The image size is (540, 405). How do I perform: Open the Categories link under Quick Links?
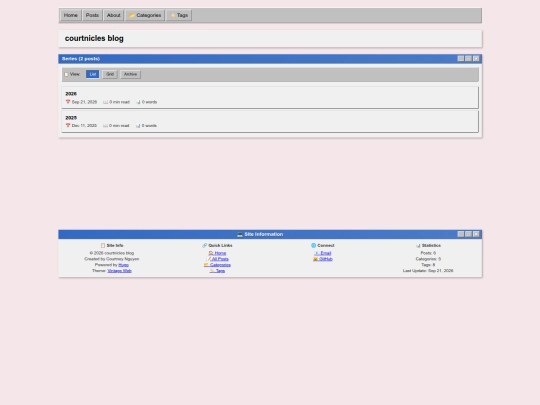[217, 265]
